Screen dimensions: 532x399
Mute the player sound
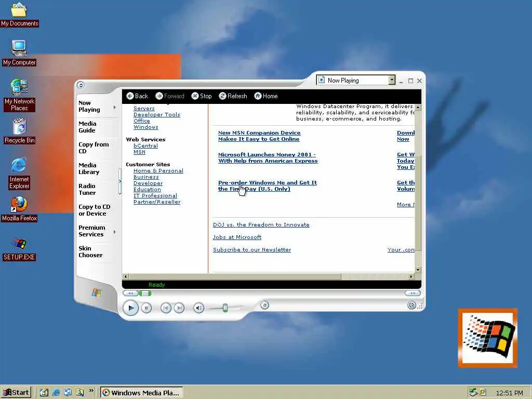pyautogui.click(x=199, y=308)
